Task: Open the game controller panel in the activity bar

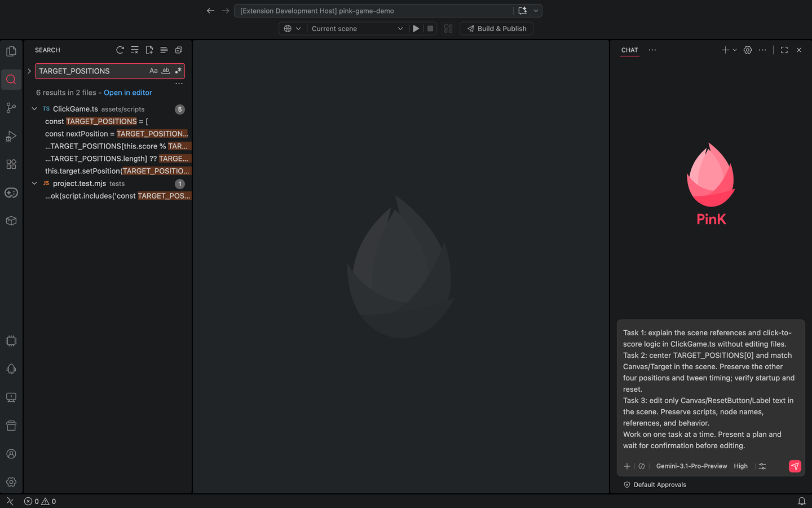Action: point(11,192)
